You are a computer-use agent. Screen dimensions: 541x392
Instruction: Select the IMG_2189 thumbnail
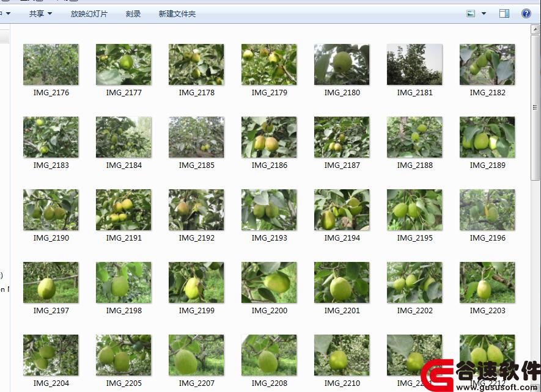tap(488, 137)
